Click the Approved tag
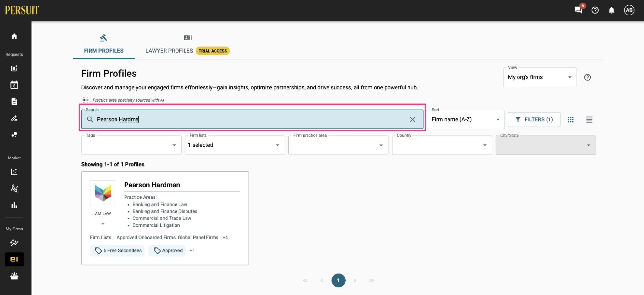Image resolution: width=644 pixels, height=295 pixels. (167, 250)
